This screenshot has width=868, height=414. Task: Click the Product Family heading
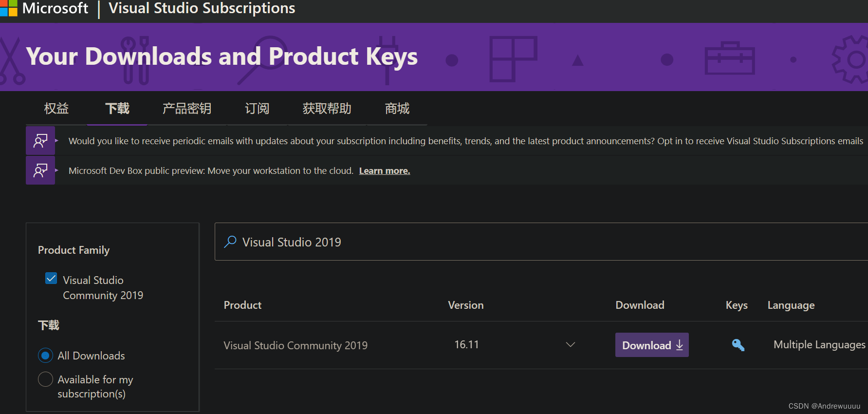point(74,250)
